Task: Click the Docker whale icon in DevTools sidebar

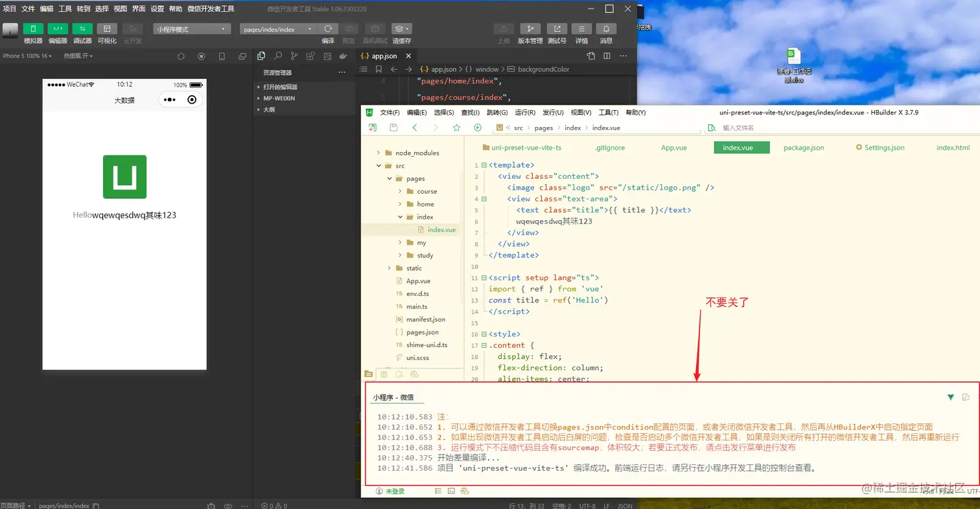Action: tap(344, 56)
